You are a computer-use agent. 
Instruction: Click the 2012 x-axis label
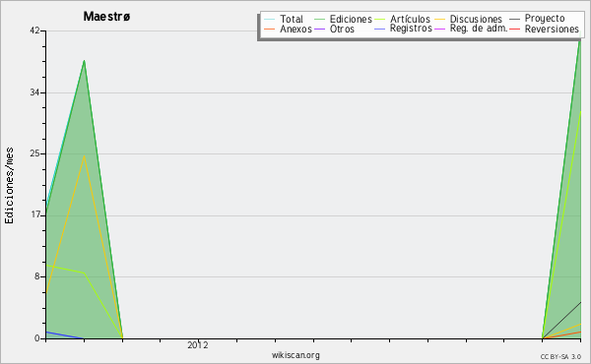(x=198, y=345)
